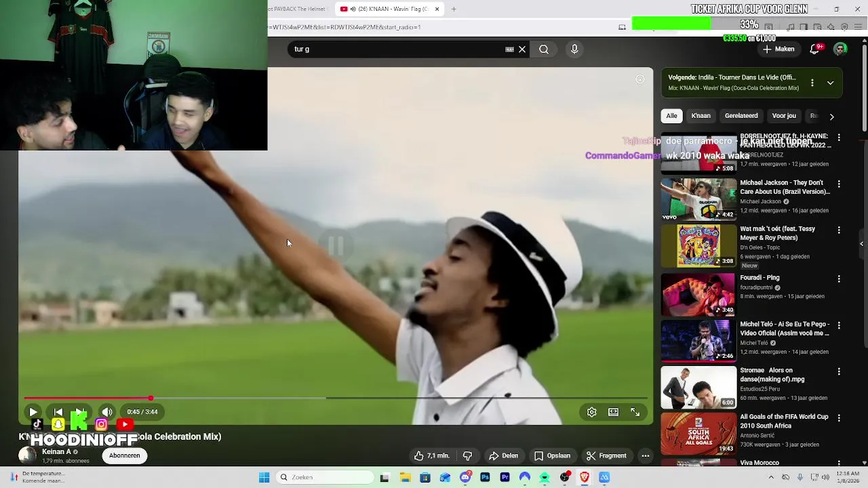Open Premiere Pro from the taskbar
The height and width of the screenshot is (488, 868).
(x=505, y=477)
